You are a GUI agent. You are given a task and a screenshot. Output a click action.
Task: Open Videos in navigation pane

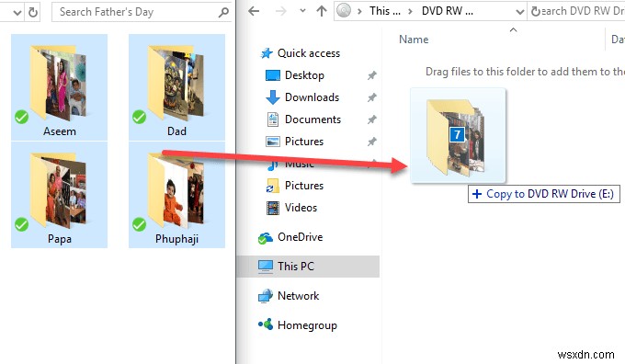coord(301,208)
